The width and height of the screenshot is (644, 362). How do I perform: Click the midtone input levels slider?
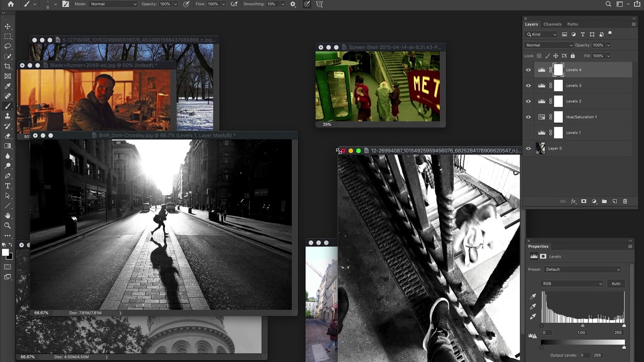tap(583, 326)
